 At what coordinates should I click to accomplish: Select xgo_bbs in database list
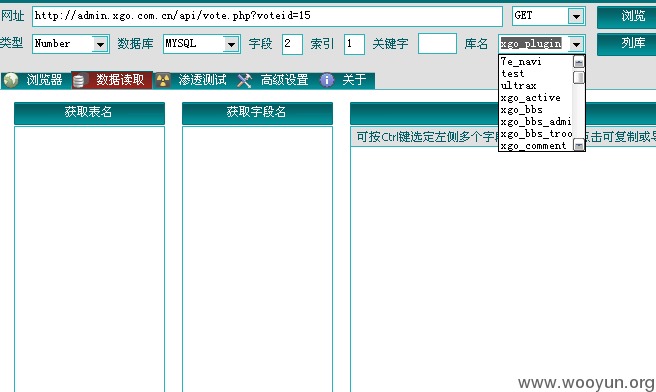click(536, 110)
